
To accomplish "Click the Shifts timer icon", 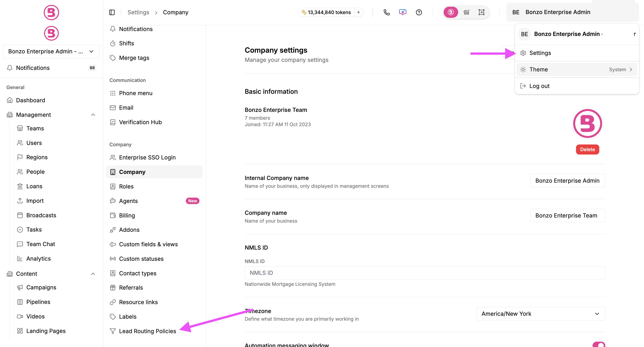I will tap(113, 44).
